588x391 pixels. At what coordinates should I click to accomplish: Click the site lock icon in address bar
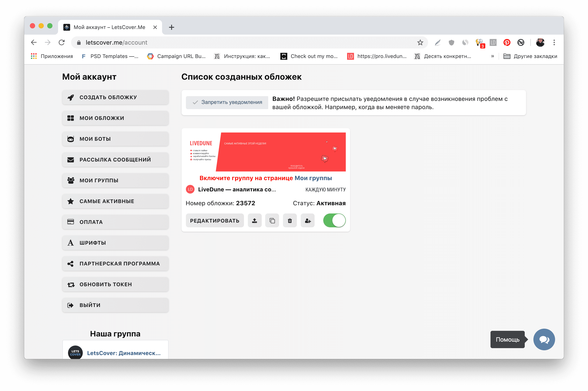[79, 43]
